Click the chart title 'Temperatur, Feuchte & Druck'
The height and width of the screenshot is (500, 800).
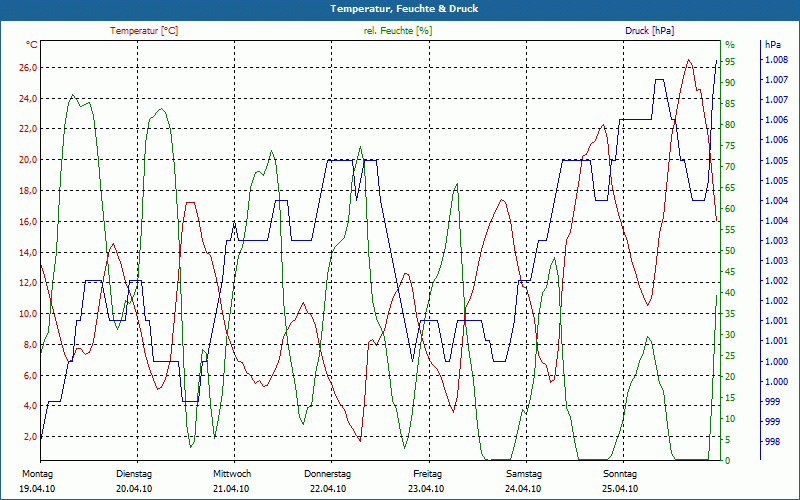pos(404,9)
